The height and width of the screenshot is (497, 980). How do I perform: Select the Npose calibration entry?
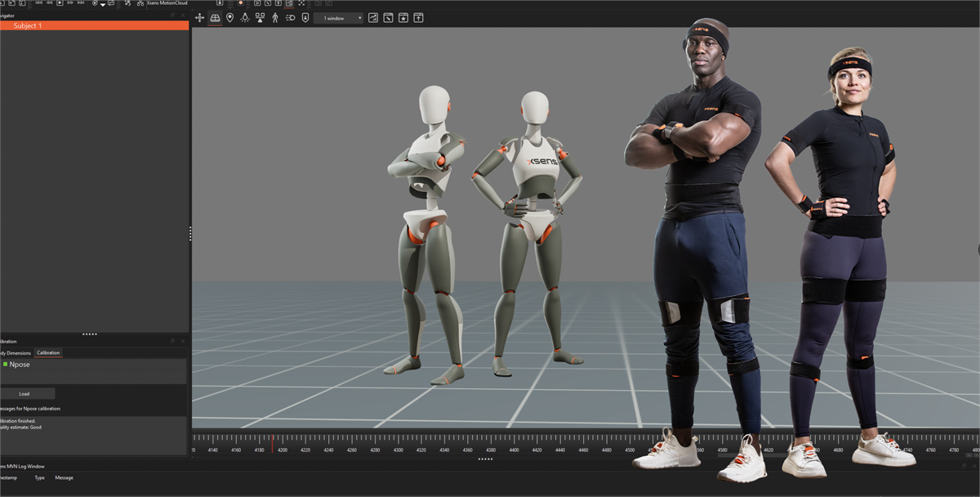[93, 365]
